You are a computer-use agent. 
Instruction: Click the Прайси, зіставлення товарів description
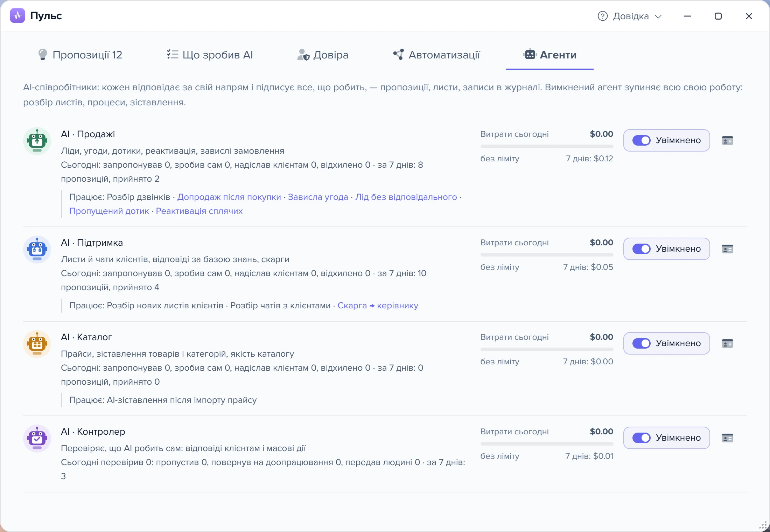tap(177, 354)
